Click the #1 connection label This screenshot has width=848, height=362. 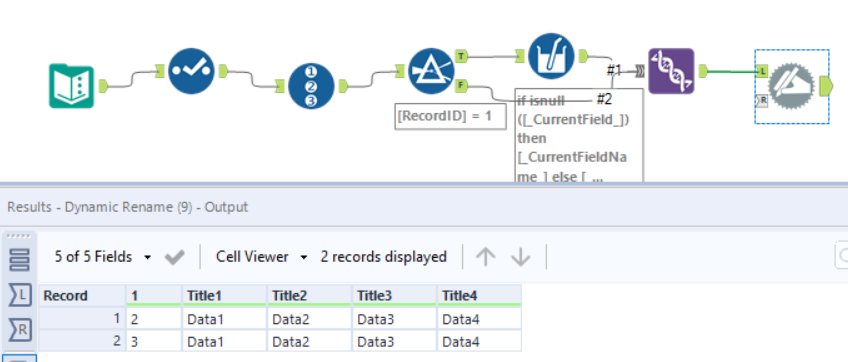pyautogui.click(x=614, y=70)
